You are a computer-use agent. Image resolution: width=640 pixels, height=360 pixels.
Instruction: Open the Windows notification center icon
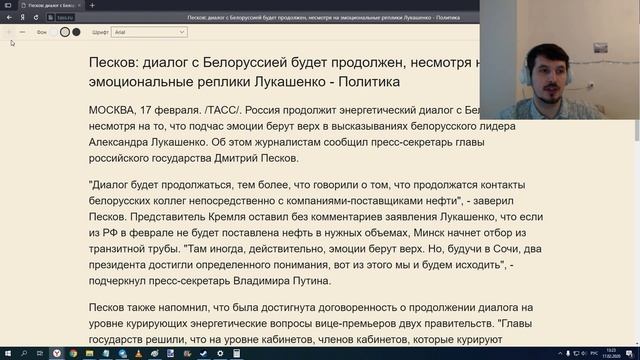629,353
